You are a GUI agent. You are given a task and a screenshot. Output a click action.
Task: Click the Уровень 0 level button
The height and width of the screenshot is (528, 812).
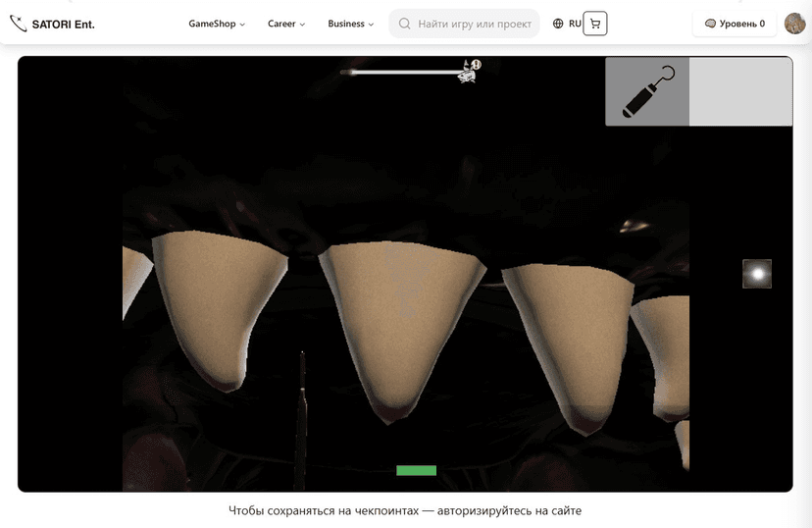coord(735,24)
